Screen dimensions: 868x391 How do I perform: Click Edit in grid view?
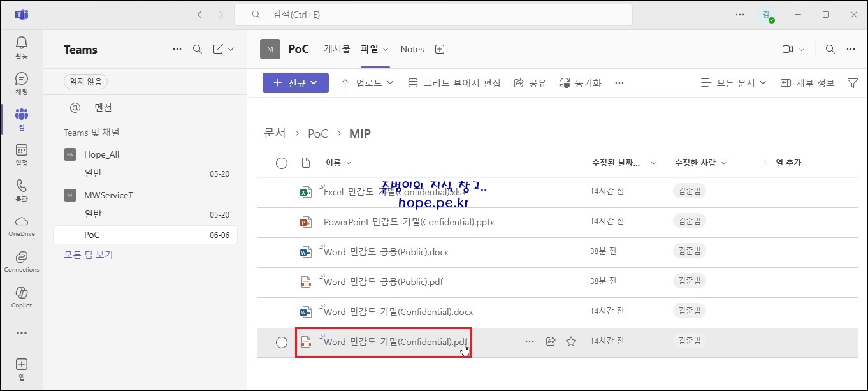click(454, 83)
